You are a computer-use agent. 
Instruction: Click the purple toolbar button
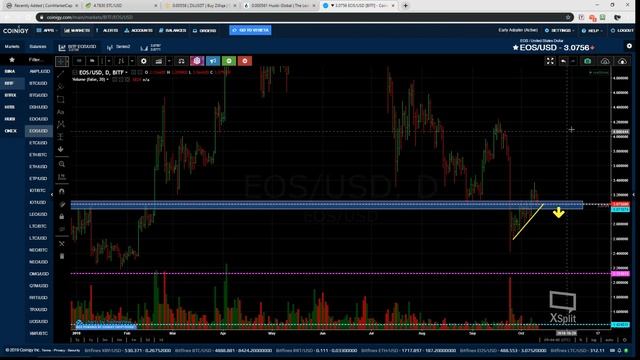(197, 61)
